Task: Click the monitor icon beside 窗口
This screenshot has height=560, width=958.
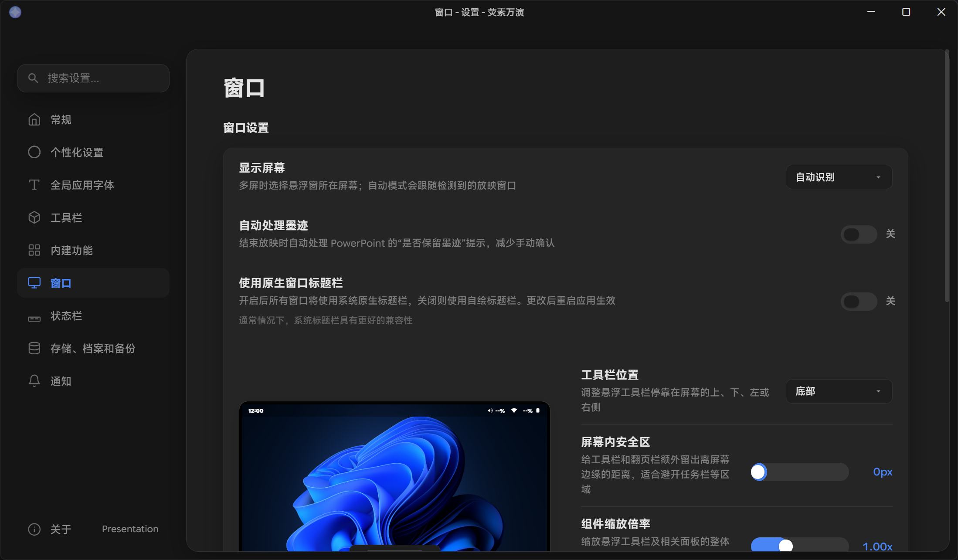Action: pyautogui.click(x=34, y=283)
